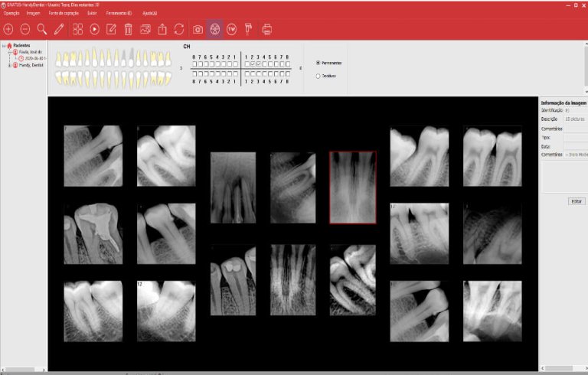Open the Imagem menu
This screenshot has width=588, height=375.
pyautogui.click(x=33, y=14)
